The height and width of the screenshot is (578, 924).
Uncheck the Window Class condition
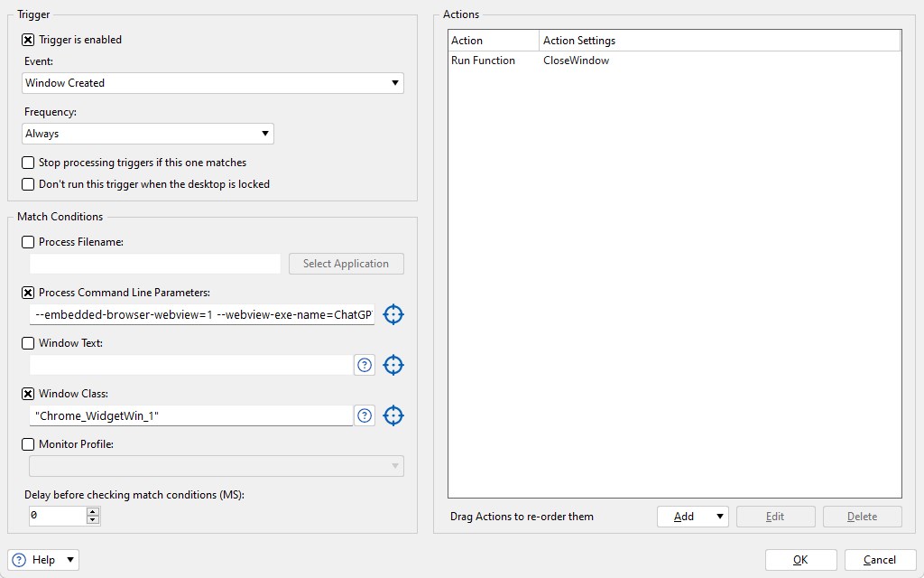(x=28, y=394)
